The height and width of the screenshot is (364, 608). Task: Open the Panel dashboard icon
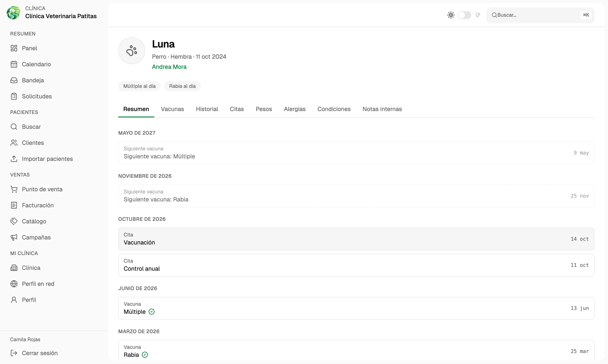[x=14, y=48]
